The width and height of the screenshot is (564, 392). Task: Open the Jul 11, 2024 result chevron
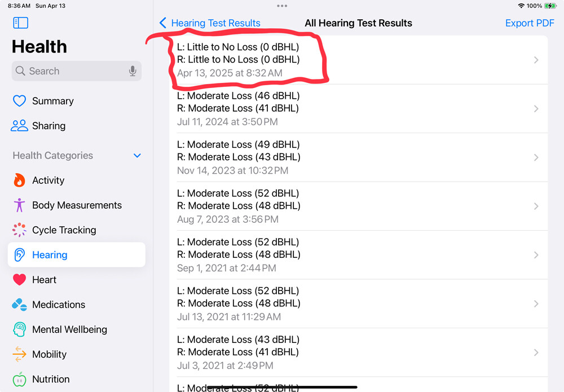pos(536,109)
